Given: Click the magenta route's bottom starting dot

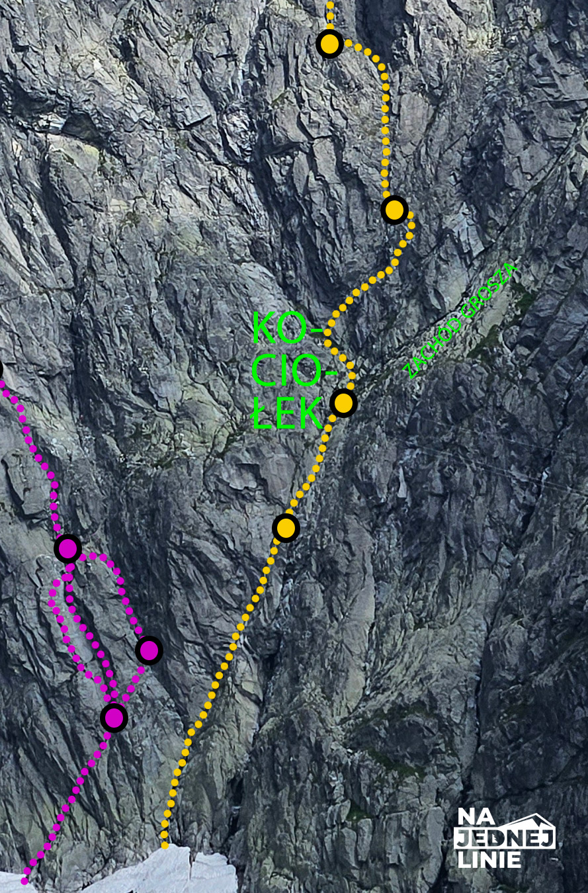Looking at the screenshot, I should tap(25, 880).
